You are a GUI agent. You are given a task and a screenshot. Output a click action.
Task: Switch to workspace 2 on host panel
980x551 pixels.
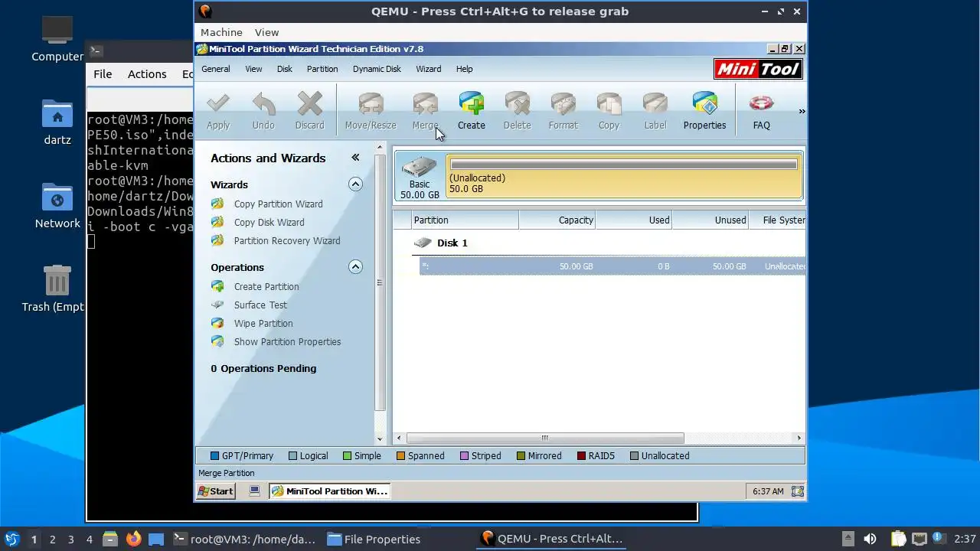52,539
